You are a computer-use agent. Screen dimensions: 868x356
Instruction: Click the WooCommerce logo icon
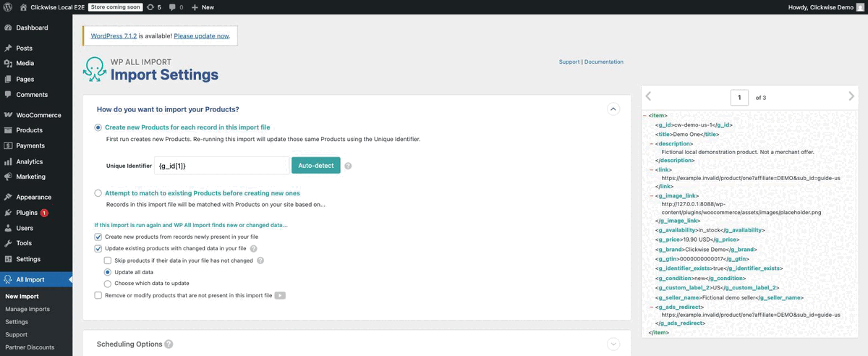pos(8,115)
